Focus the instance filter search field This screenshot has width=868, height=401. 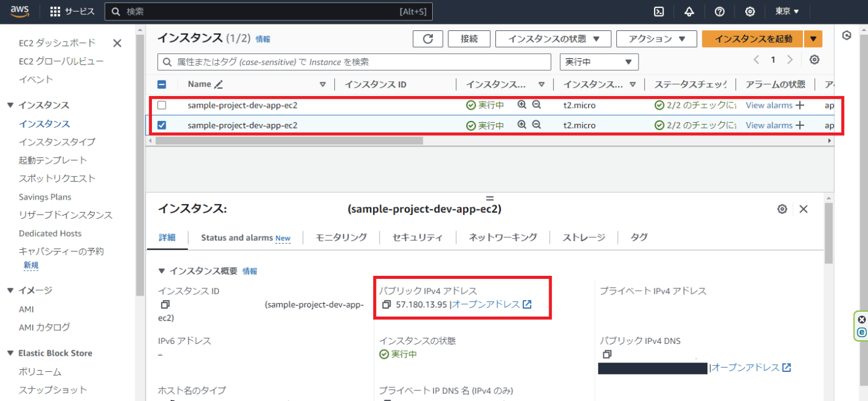[x=354, y=61]
